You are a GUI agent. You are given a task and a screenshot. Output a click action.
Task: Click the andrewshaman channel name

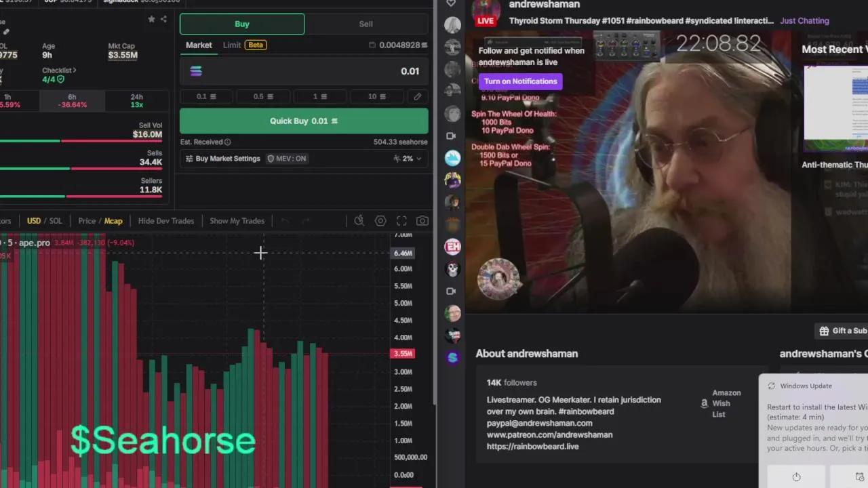click(x=545, y=5)
